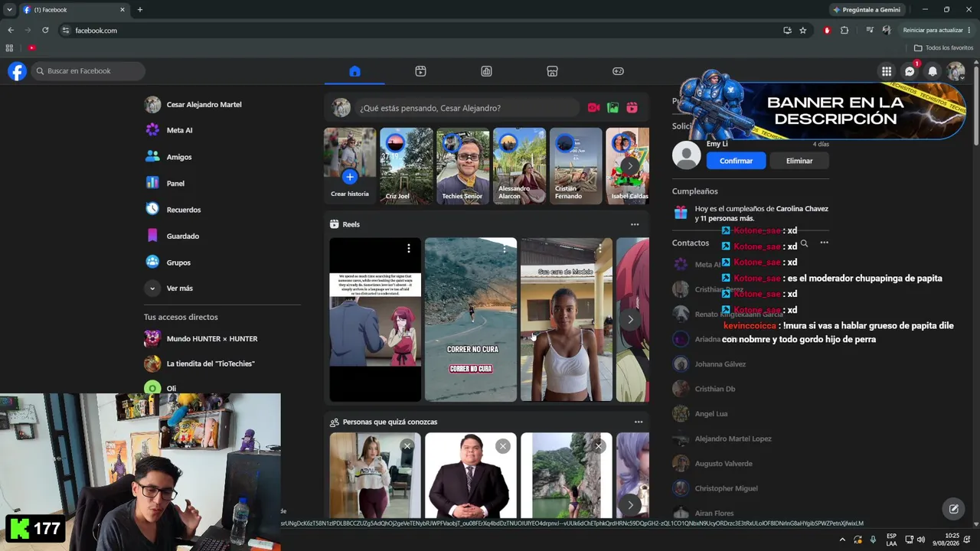
Task: Search contacts using the magnifier icon
Action: [x=804, y=243]
